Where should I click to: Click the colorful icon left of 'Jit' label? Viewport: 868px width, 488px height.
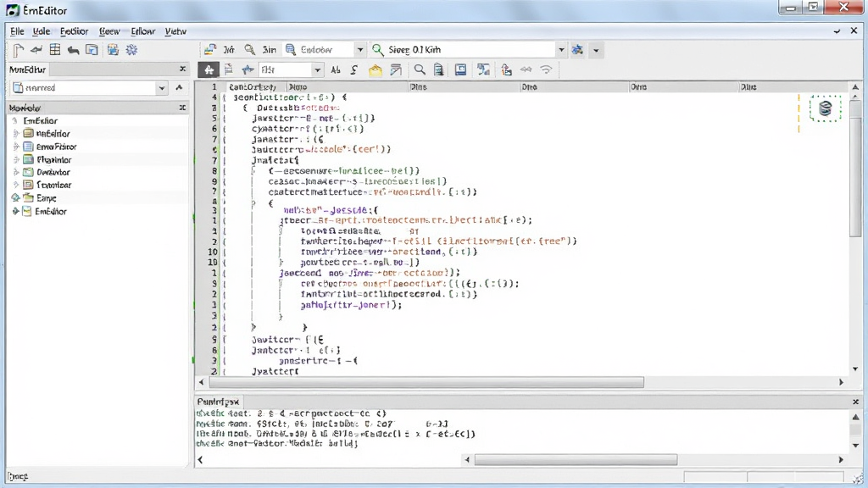click(210, 50)
